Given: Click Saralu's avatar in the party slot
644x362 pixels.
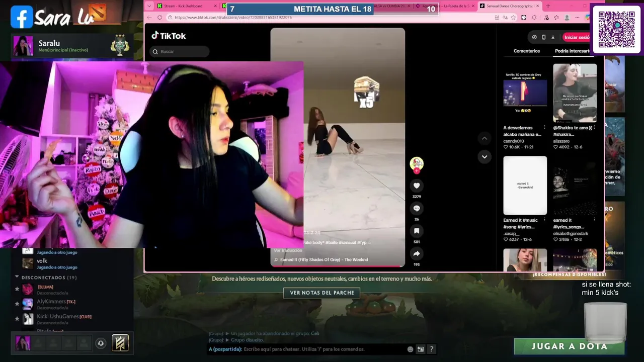Looking at the screenshot, I should coord(23,343).
